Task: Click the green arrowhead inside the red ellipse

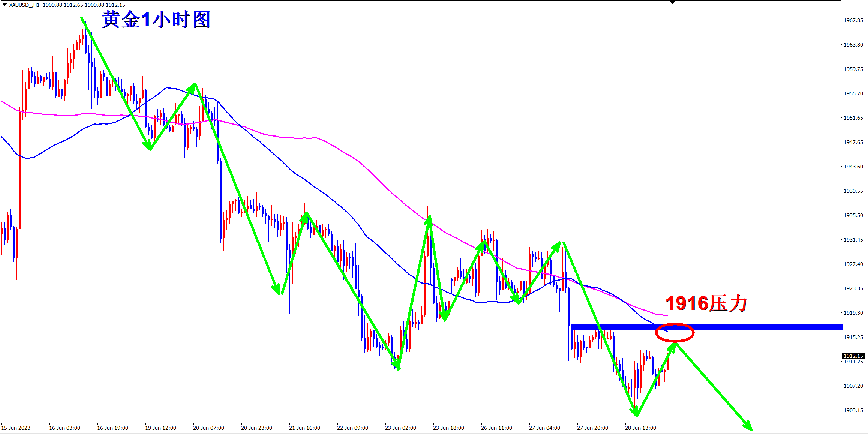Action: 673,346
